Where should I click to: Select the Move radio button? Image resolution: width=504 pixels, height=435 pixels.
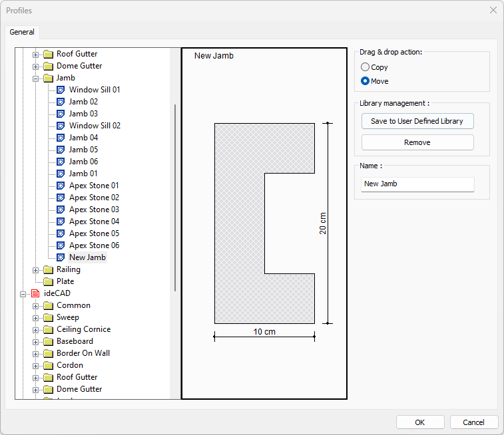(365, 81)
